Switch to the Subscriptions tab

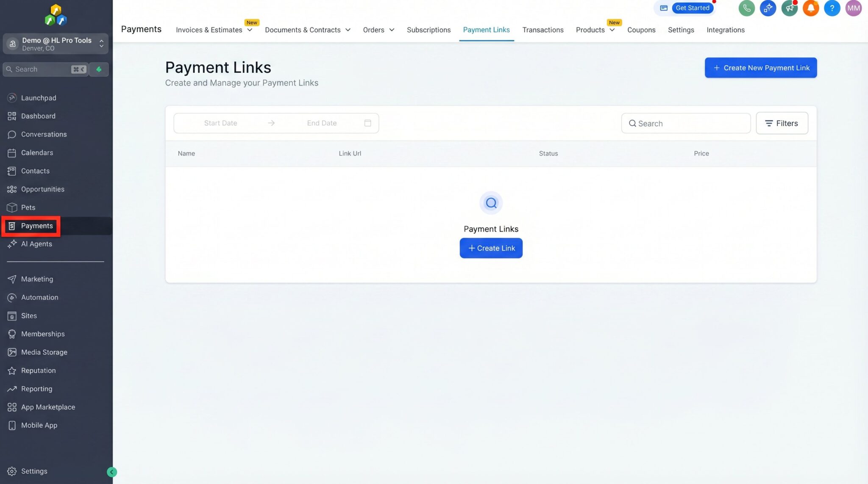428,30
